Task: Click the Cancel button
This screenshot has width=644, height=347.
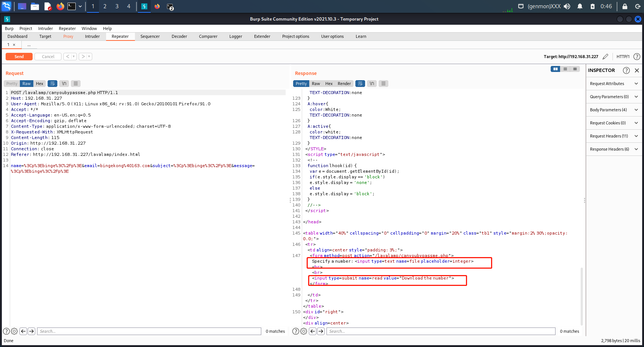Action: (48, 57)
